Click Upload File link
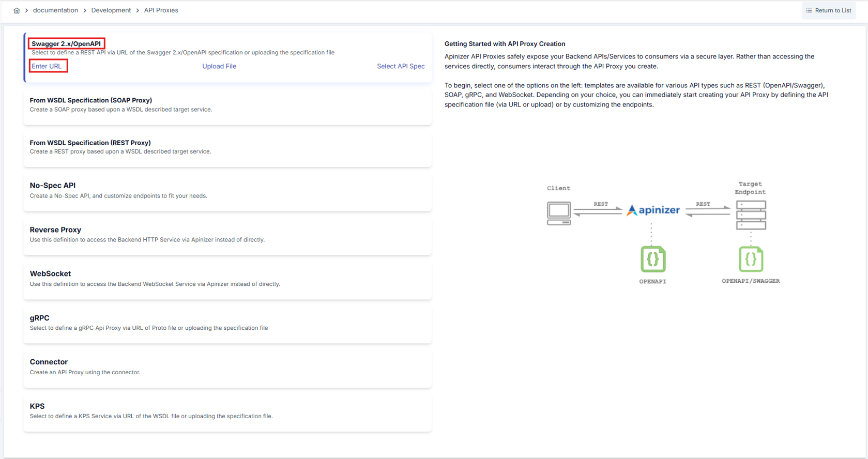Screen dimensions: 868x459 (x=219, y=66)
